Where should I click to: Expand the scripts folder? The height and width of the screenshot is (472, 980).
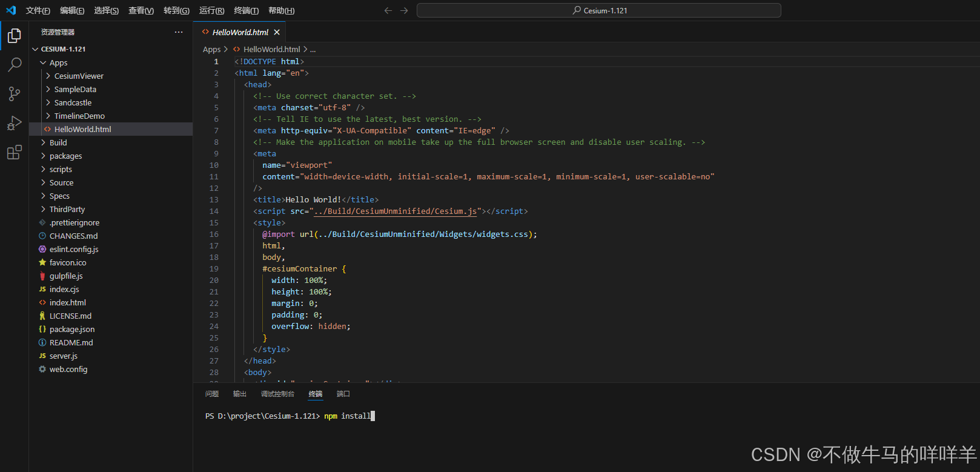pos(43,169)
